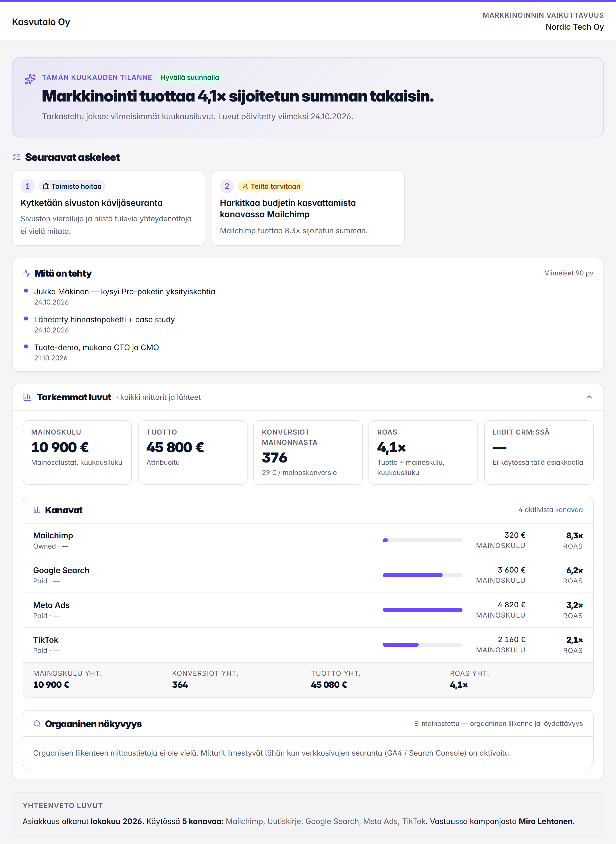Image resolution: width=616 pixels, height=844 pixels.
Task: Click the briefcase icon in Toimisto hoitaa badge
Action: click(46, 186)
